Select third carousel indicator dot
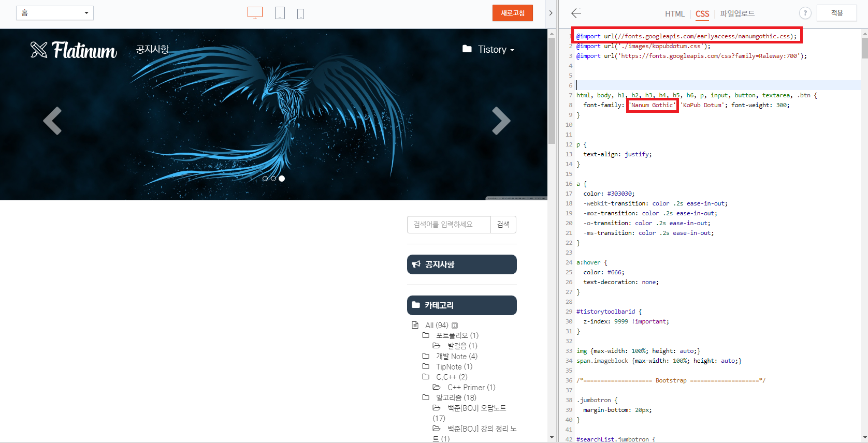868x443 pixels. point(282,179)
